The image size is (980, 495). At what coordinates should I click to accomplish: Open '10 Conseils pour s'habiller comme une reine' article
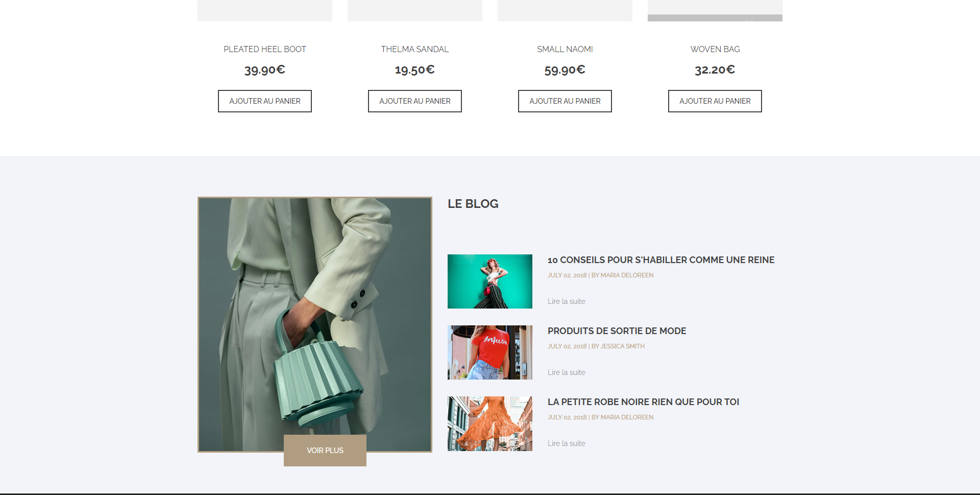[661, 260]
